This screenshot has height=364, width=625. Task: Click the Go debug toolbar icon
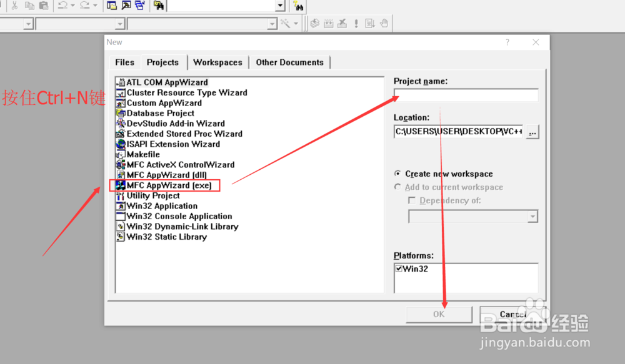(x=370, y=24)
